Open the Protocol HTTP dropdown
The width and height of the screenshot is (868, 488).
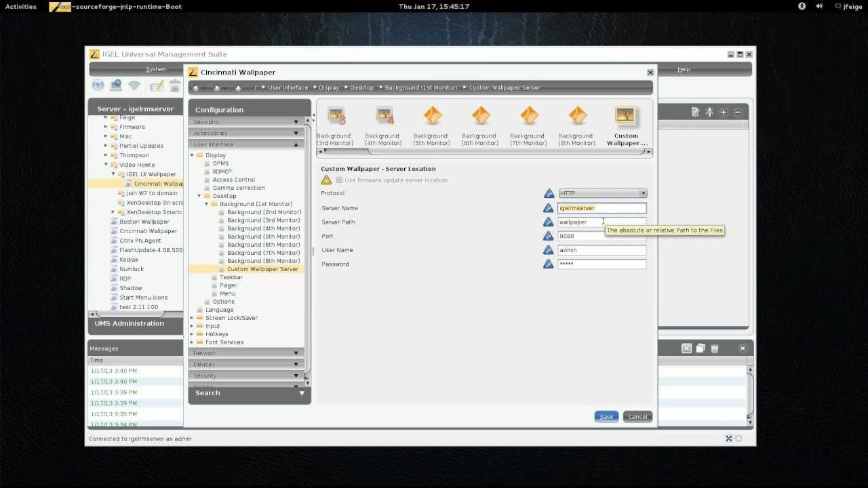[602, 193]
